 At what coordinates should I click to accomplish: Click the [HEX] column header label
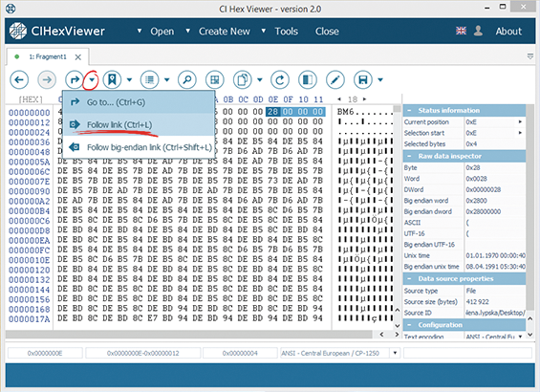click(x=31, y=99)
